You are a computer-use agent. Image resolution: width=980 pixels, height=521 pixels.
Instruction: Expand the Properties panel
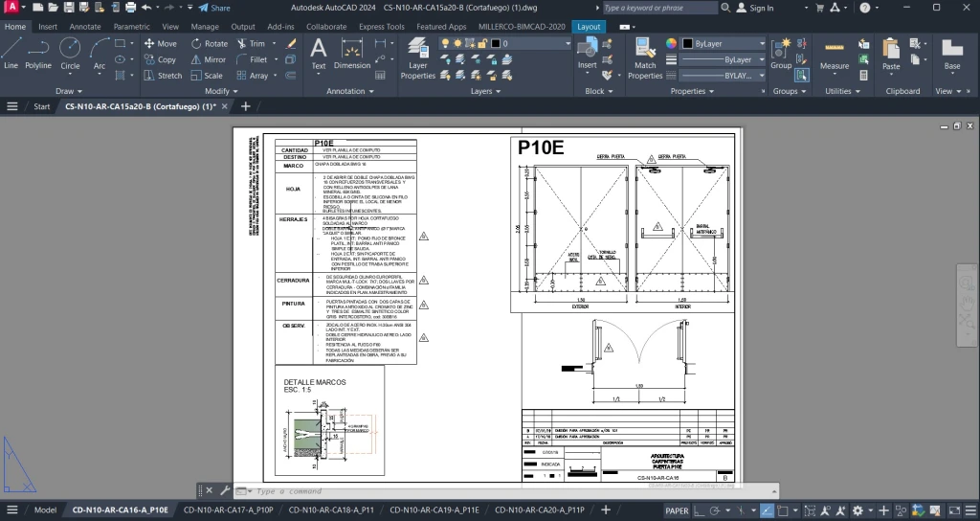pyautogui.click(x=692, y=91)
